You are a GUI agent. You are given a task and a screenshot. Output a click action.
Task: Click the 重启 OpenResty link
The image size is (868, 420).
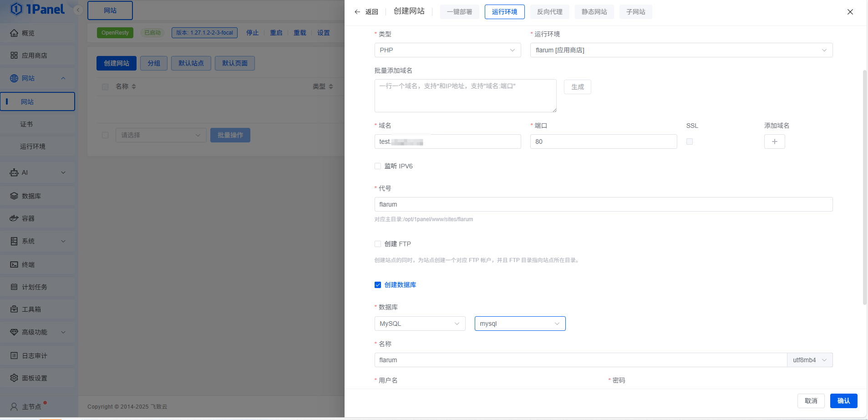tap(276, 33)
